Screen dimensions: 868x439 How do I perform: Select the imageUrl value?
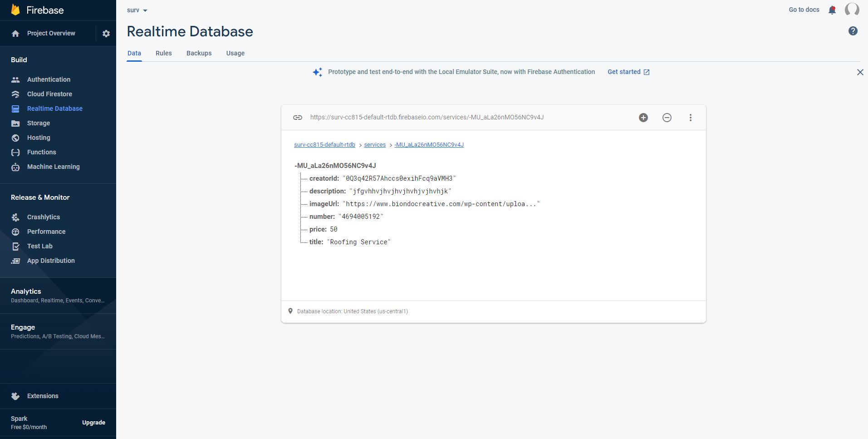tap(441, 204)
